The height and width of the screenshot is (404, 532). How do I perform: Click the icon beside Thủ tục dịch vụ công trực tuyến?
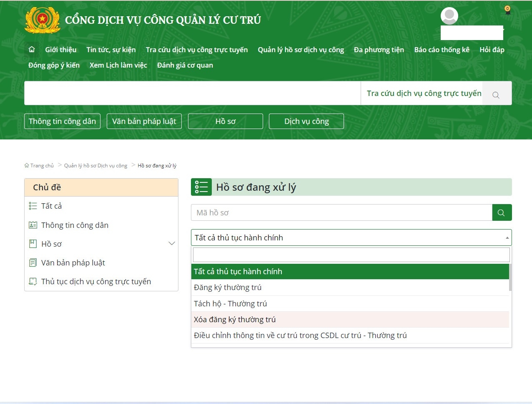pyautogui.click(x=33, y=281)
